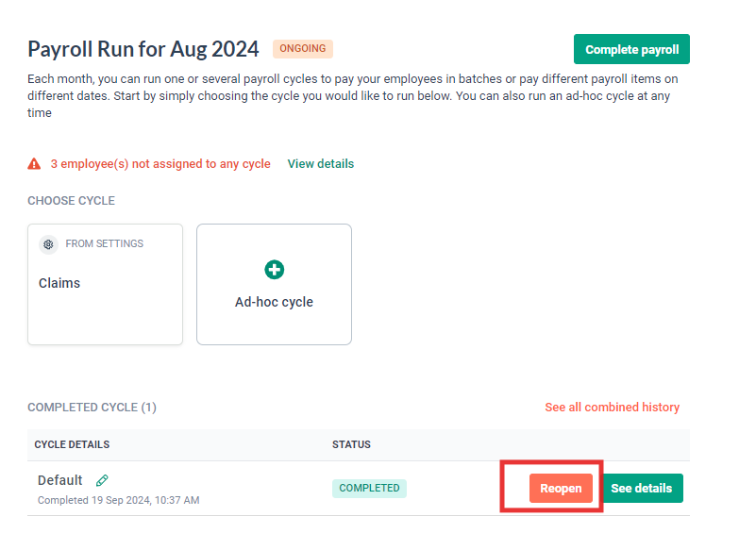The image size is (756, 550).
Task: Open View details for unassigned employees
Action: coord(320,163)
